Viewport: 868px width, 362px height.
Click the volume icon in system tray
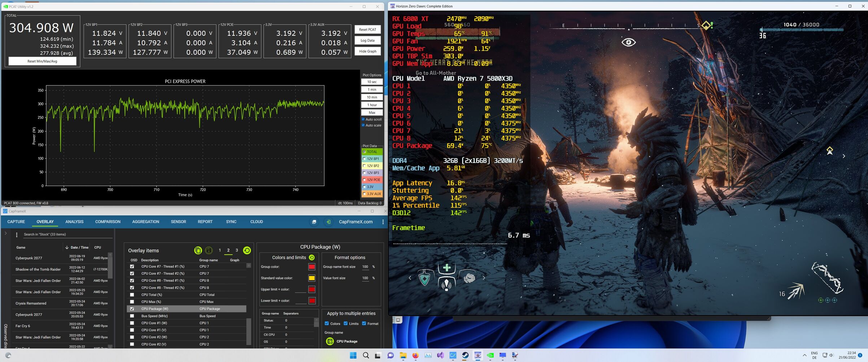[831, 355]
